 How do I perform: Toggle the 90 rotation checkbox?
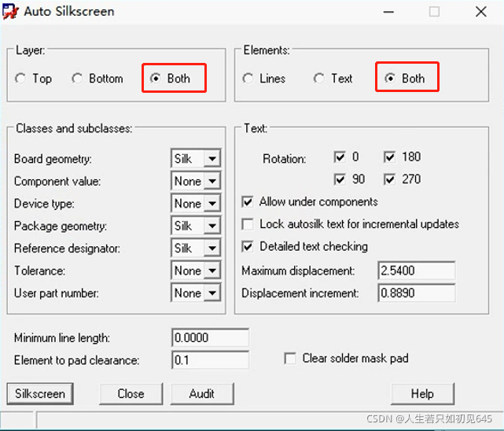pos(340,179)
